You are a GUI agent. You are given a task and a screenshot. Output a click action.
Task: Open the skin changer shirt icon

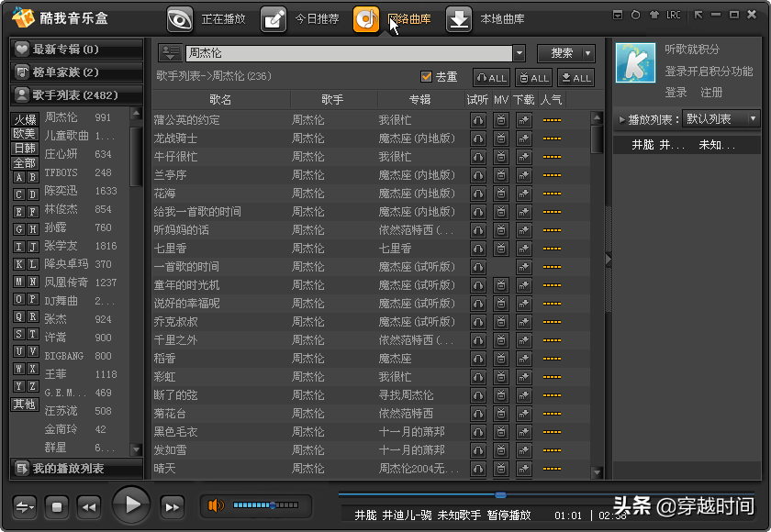[654, 16]
